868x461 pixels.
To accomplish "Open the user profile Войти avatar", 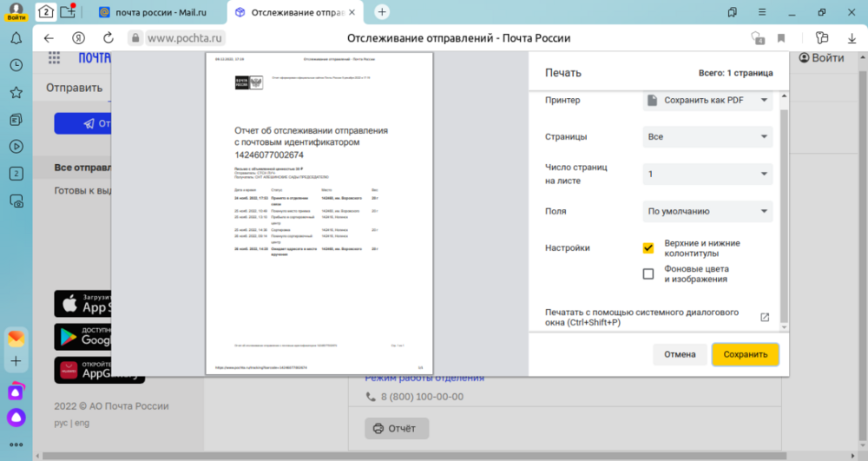I will (x=16, y=11).
